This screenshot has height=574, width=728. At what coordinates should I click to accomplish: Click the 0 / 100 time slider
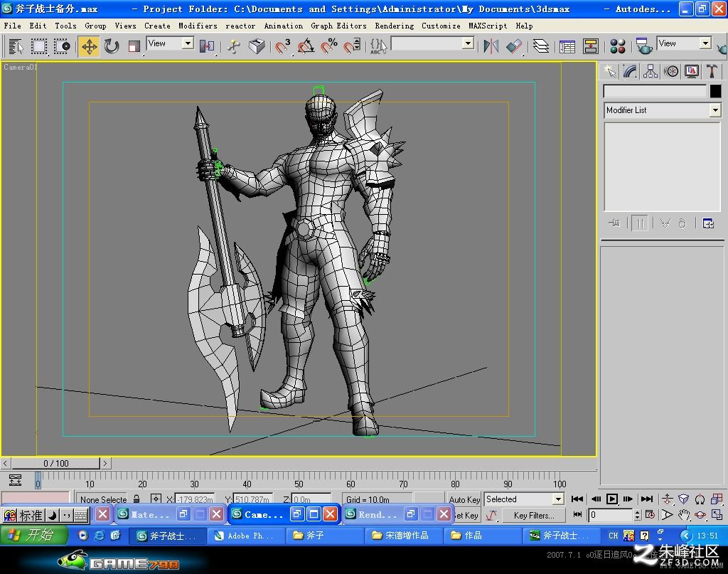coord(55,464)
